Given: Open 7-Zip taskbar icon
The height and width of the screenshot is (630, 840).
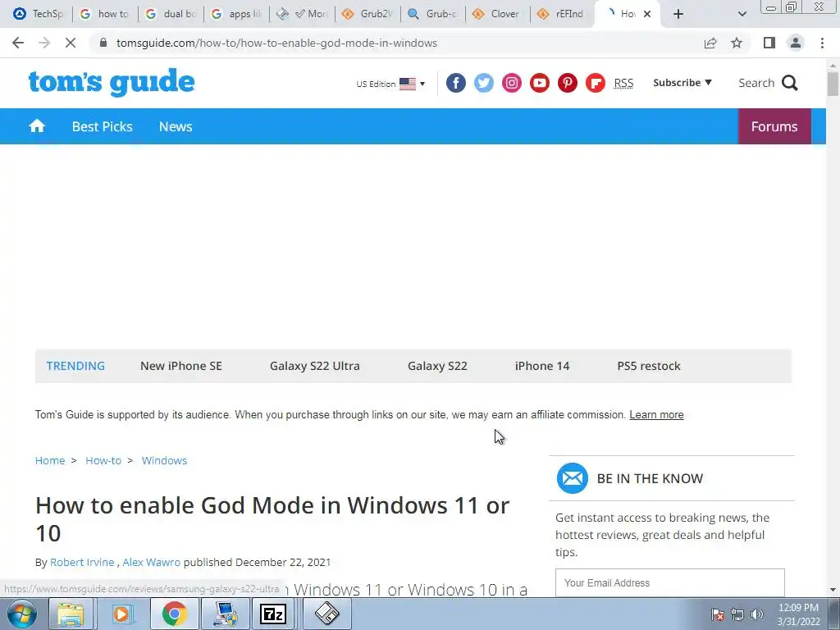Looking at the screenshot, I should tap(272, 614).
